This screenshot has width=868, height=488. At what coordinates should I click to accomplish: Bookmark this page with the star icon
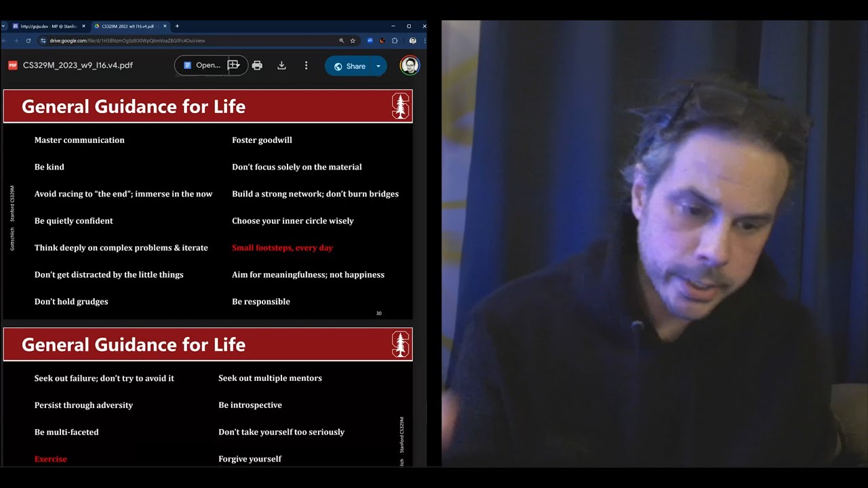click(x=353, y=41)
